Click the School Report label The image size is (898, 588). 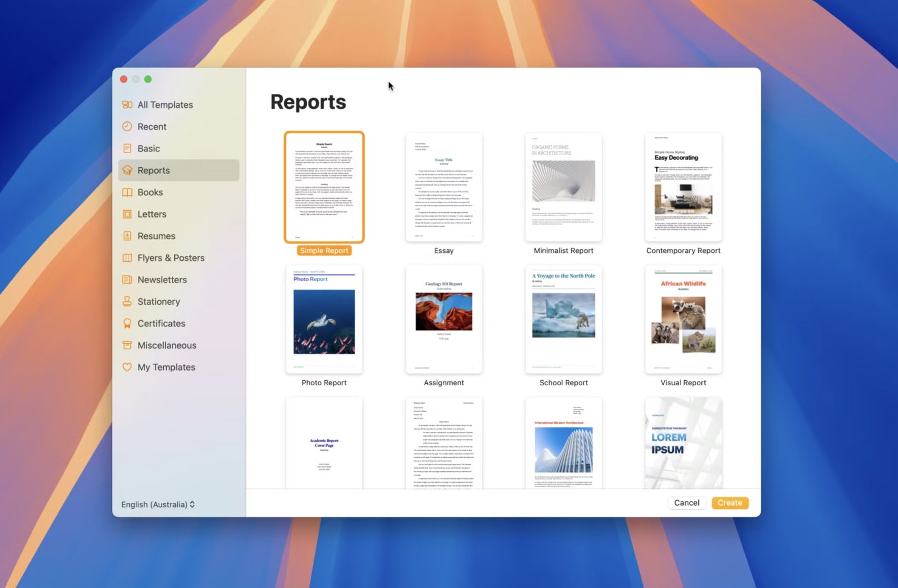point(564,383)
